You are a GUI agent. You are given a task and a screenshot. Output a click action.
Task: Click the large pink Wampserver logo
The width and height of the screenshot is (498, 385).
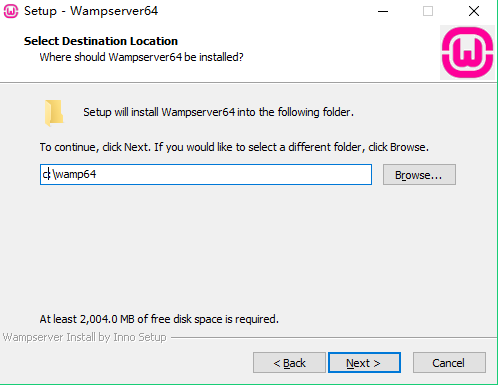(x=467, y=52)
